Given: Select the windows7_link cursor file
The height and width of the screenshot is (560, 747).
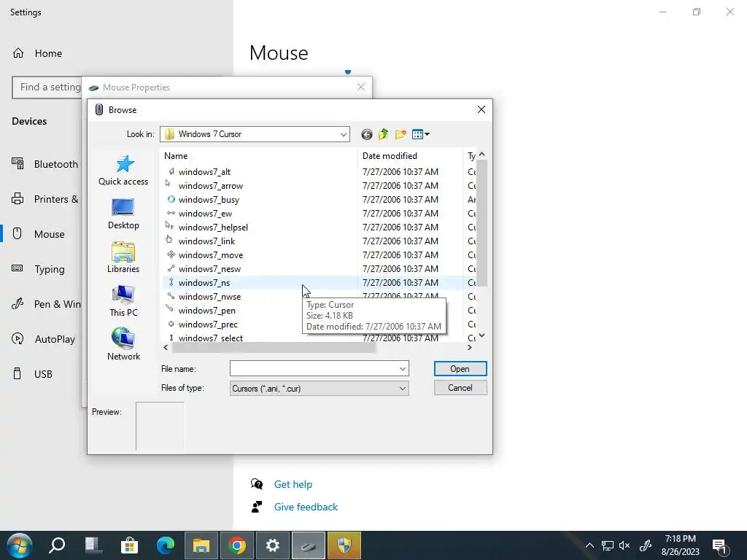Looking at the screenshot, I should (206, 241).
